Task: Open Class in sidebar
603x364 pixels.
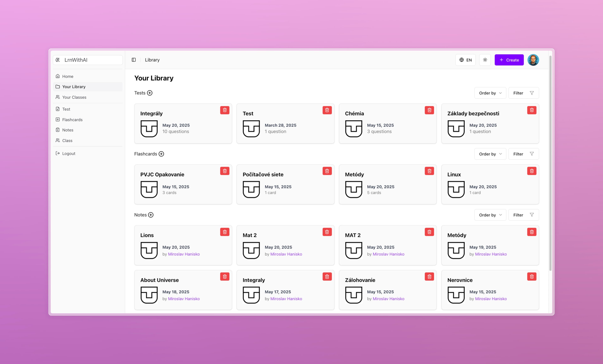Action: coord(88,141)
